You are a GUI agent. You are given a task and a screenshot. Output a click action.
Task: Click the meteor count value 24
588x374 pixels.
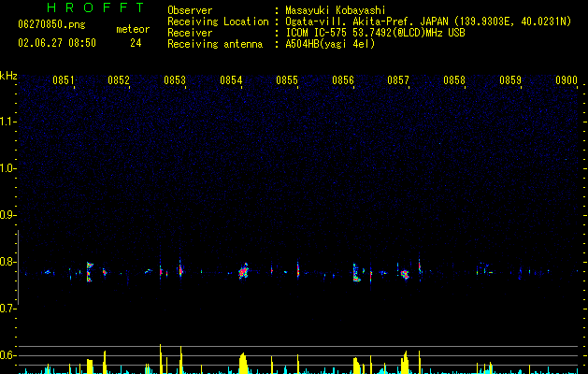pos(136,43)
